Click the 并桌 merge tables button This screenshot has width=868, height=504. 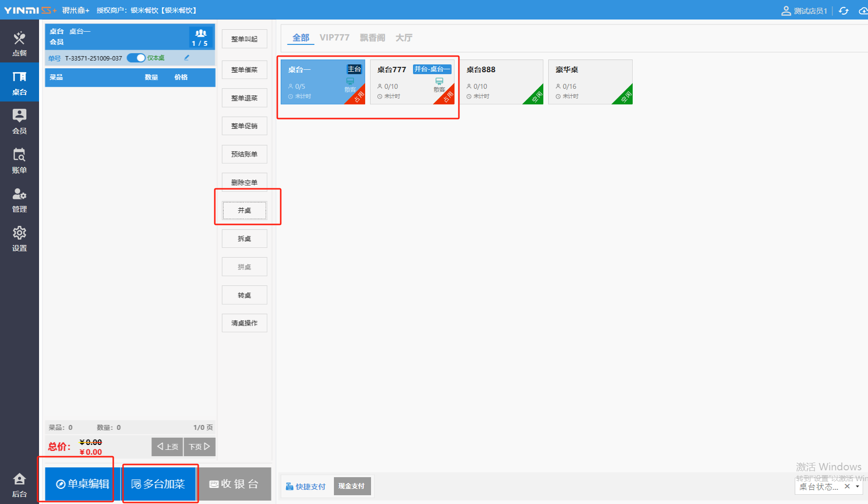tap(244, 210)
